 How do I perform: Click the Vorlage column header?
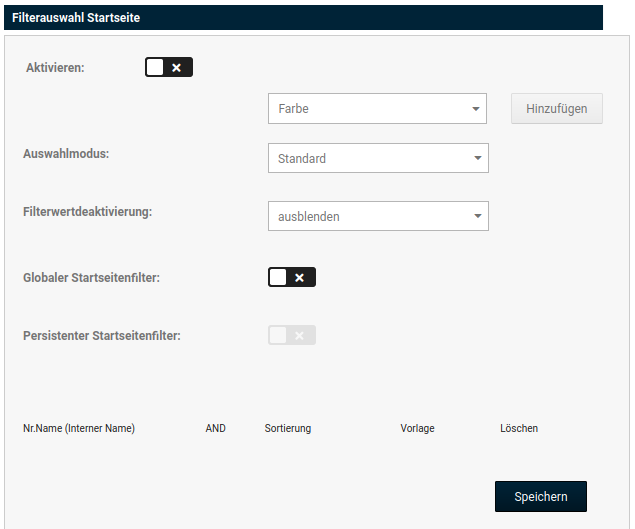point(417,428)
